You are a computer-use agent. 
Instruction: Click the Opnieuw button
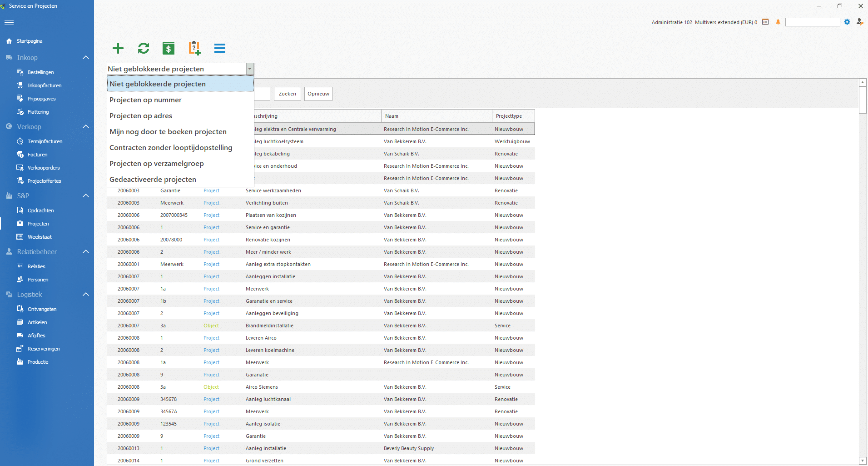(x=318, y=94)
